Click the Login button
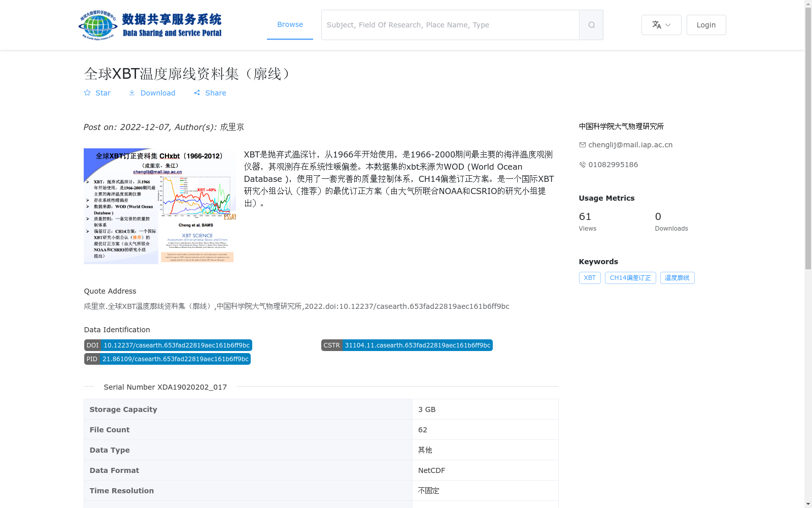The height and width of the screenshot is (508, 812). point(706,25)
